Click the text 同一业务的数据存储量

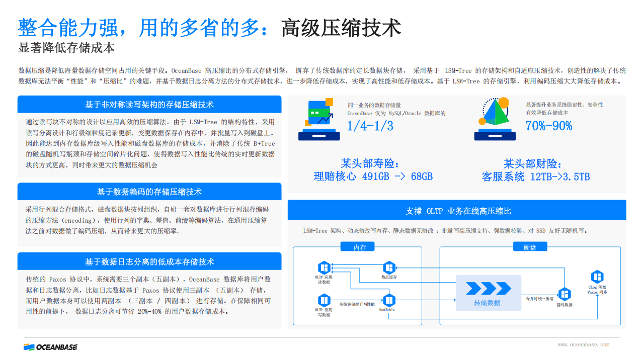click(374, 105)
